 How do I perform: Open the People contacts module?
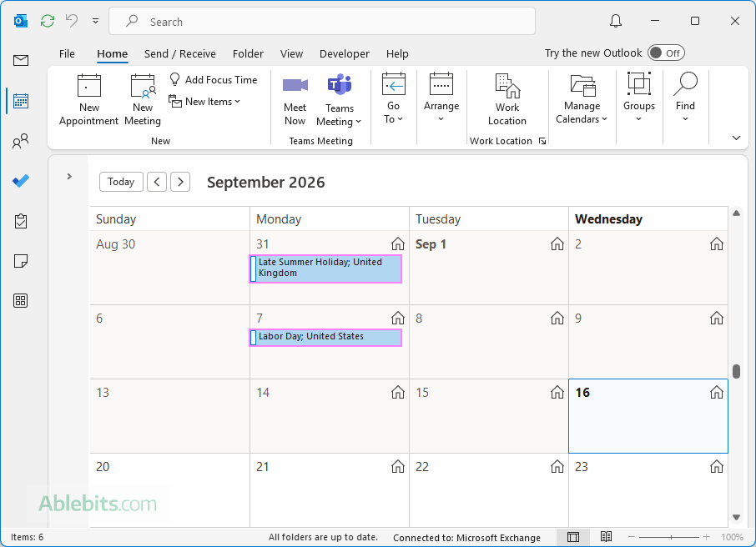pos(21,141)
